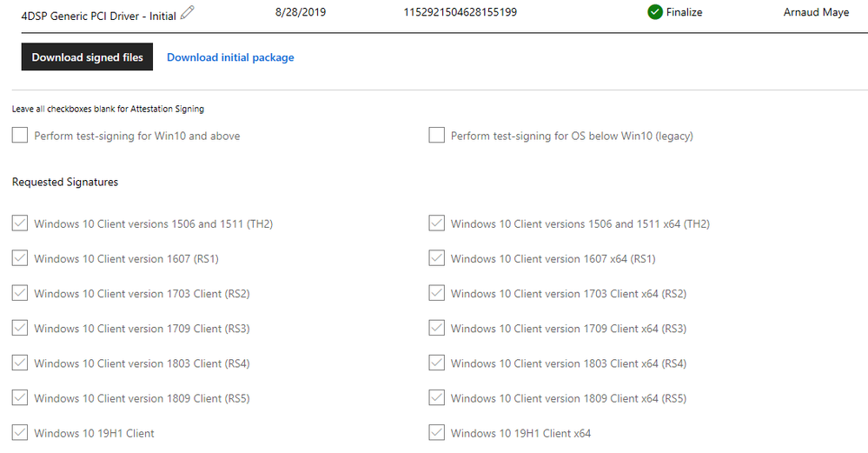Download signed files

click(87, 57)
